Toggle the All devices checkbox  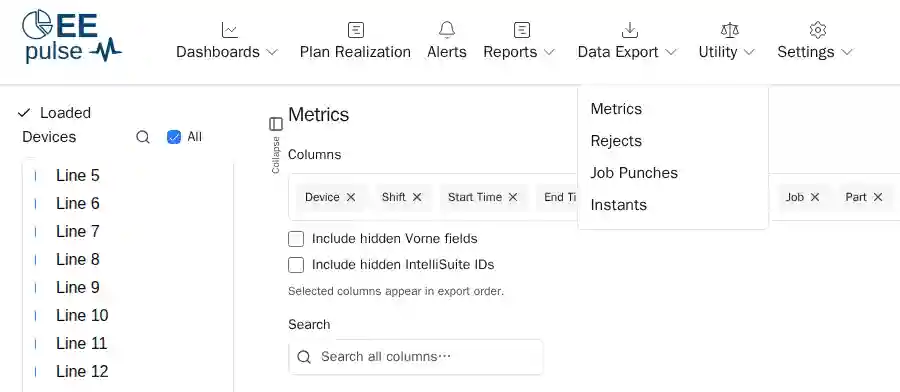tap(173, 137)
